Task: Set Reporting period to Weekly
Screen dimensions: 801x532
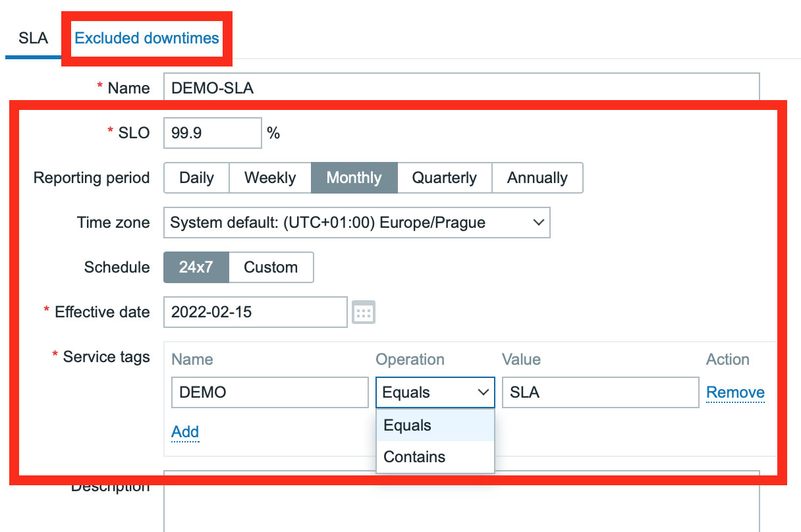Action: point(270,178)
